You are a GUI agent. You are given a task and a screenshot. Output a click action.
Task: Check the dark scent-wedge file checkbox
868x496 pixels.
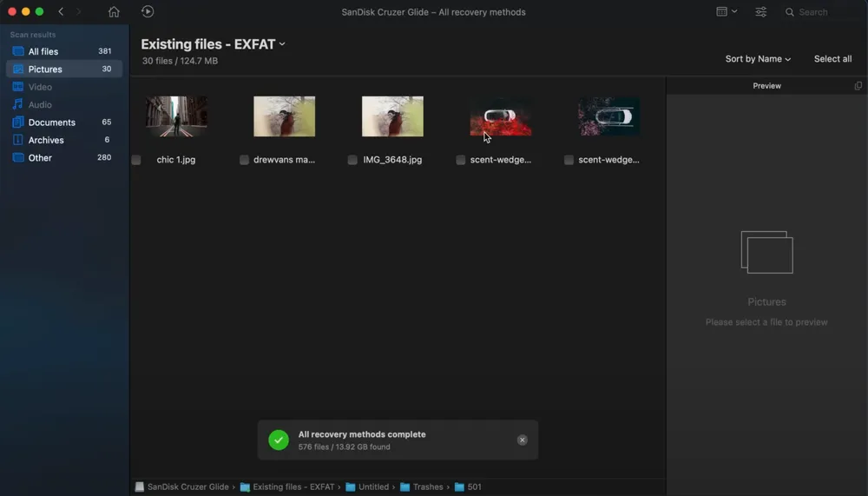[x=569, y=160]
